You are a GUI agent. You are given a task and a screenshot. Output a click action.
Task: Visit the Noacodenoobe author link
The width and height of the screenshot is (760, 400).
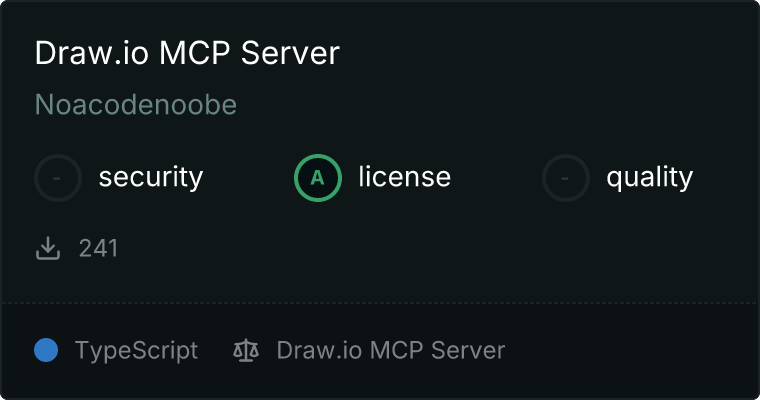point(136,105)
